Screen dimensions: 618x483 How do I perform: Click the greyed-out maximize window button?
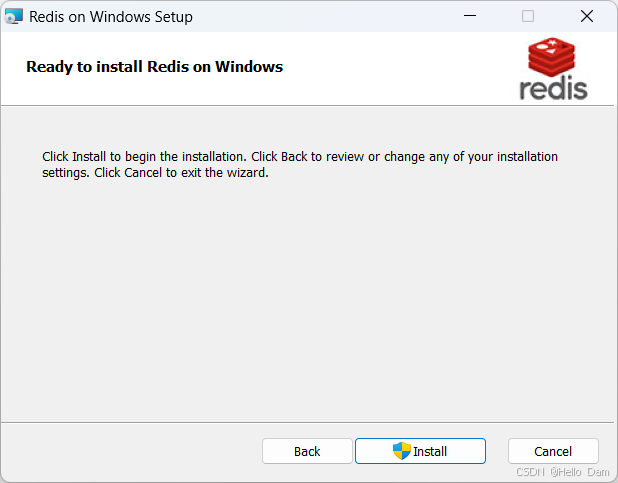tap(528, 17)
